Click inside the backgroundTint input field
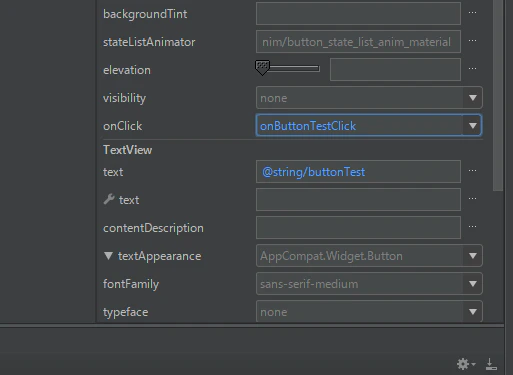 (x=358, y=13)
